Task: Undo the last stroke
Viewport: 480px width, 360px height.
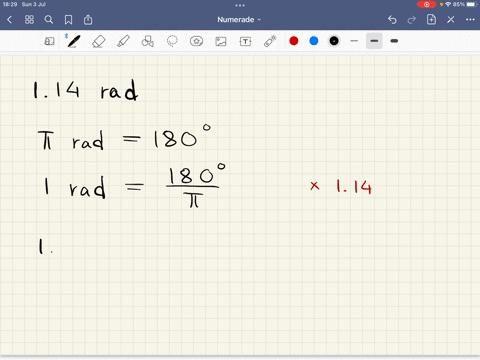Action: pos(392,20)
